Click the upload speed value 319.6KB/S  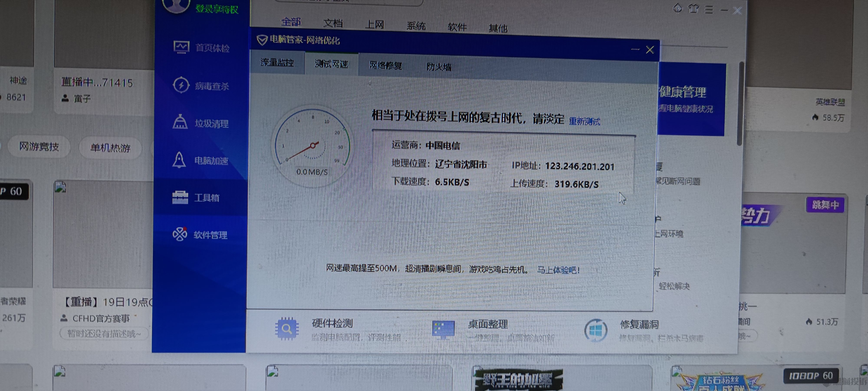click(577, 184)
